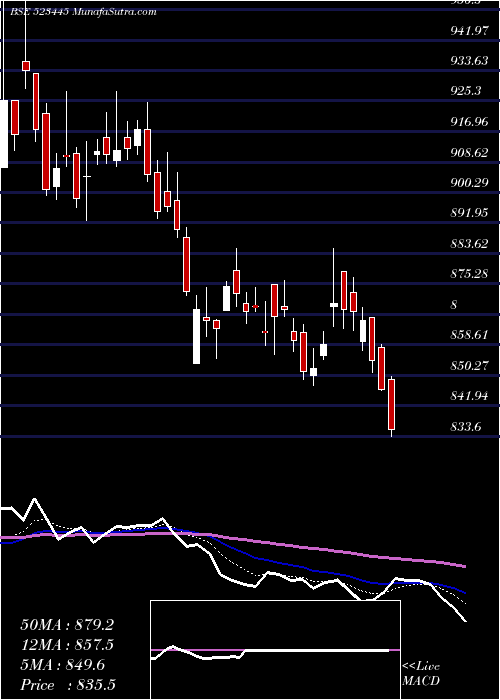Click the 858.61 price axis label
Viewport: 500px width, 700px height.
click(x=469, y=335)
